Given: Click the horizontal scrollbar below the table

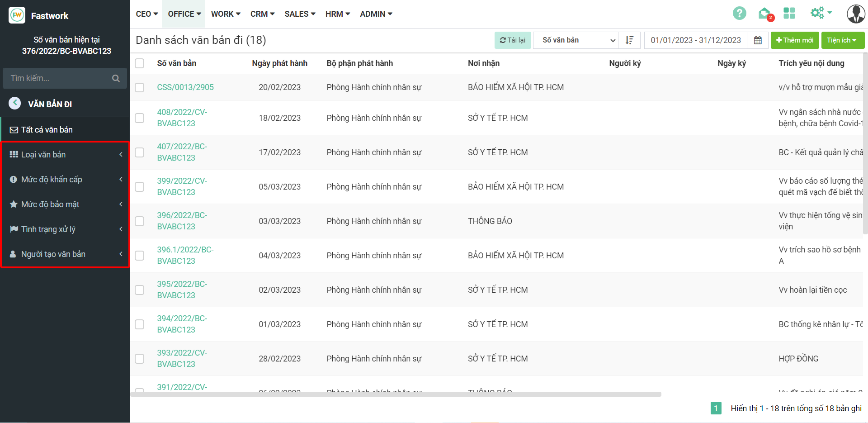Looking at the screenshot, I should (396, 394).
